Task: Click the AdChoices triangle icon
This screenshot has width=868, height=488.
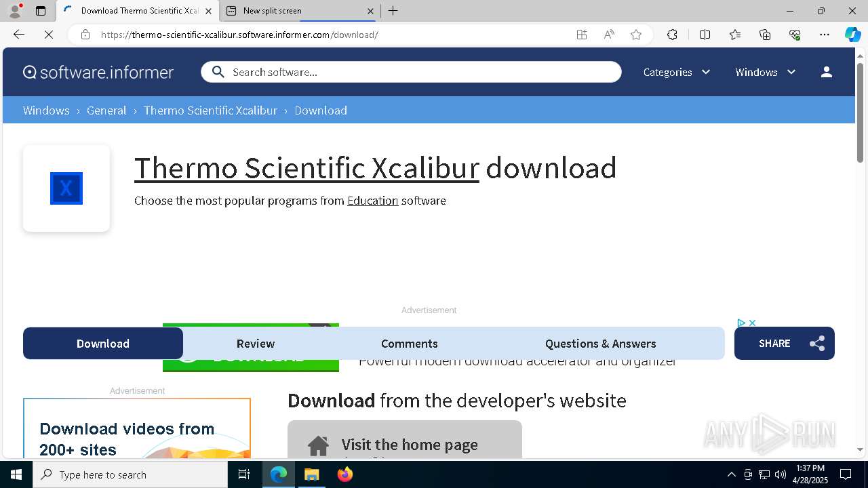Action: [x=741, y=323]
